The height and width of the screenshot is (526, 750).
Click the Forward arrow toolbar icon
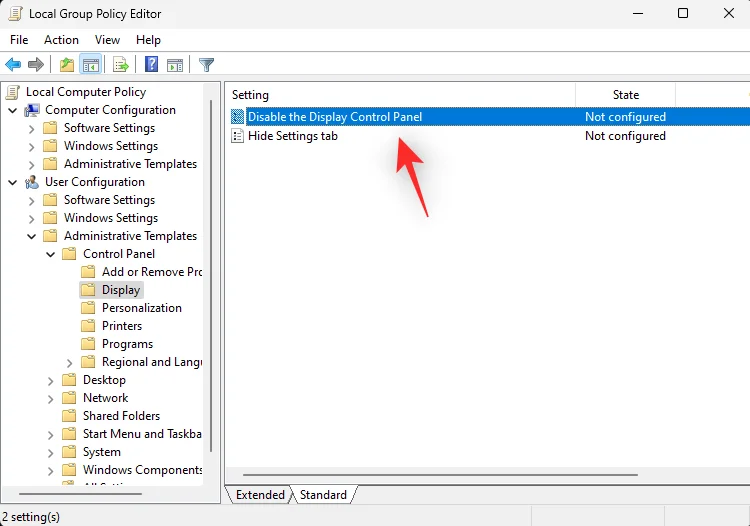click(36, 65)
